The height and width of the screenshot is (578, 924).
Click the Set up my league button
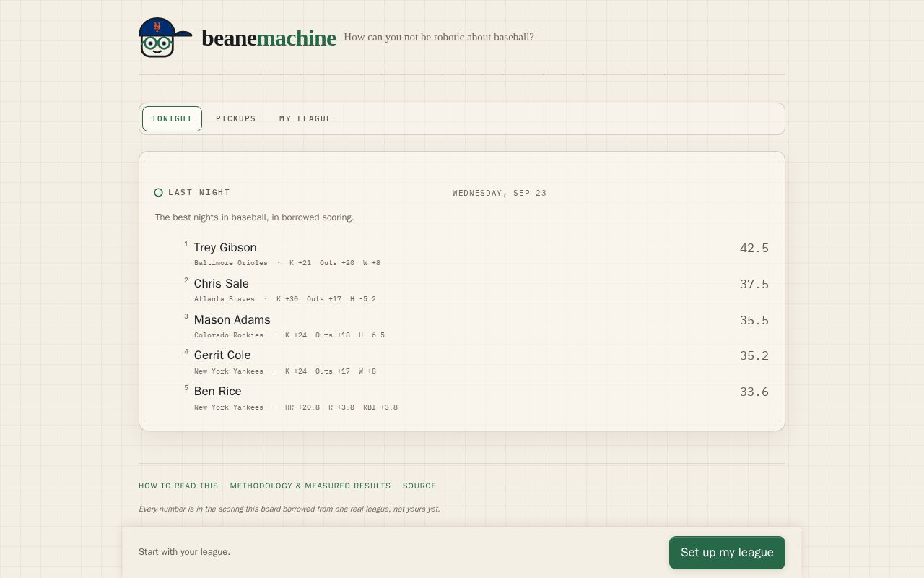(727, 553)
